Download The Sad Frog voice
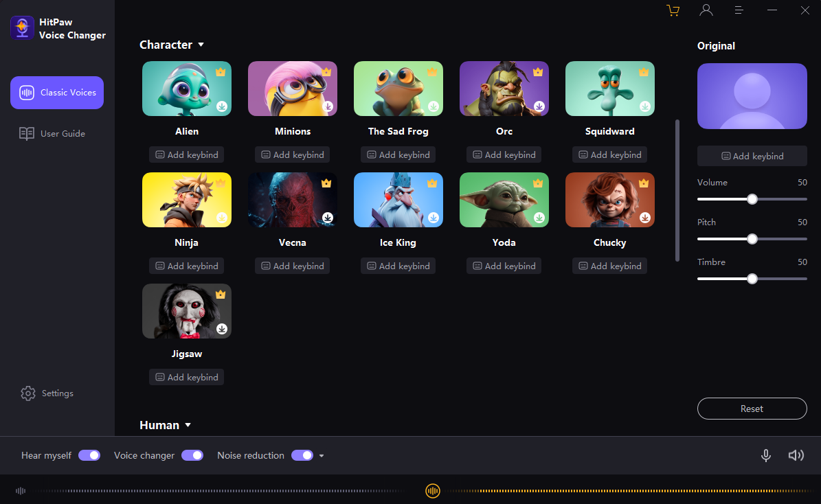 click(434, 106)
